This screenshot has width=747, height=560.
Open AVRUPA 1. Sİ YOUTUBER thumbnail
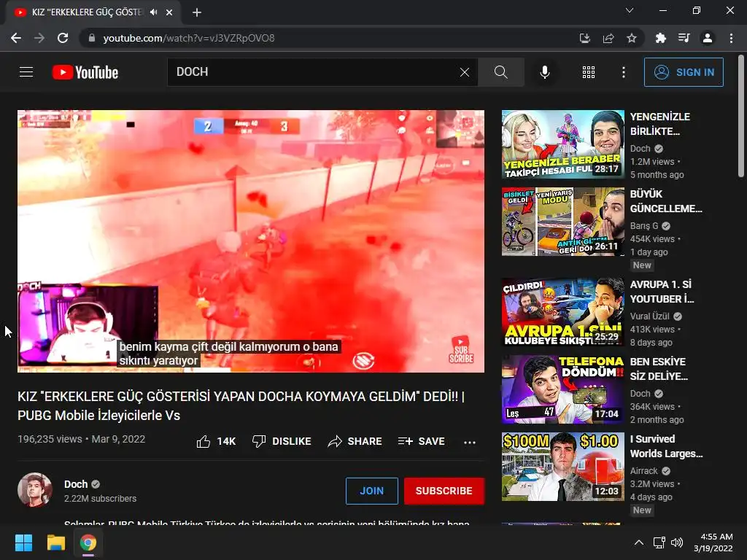click(x=562, y=312)
